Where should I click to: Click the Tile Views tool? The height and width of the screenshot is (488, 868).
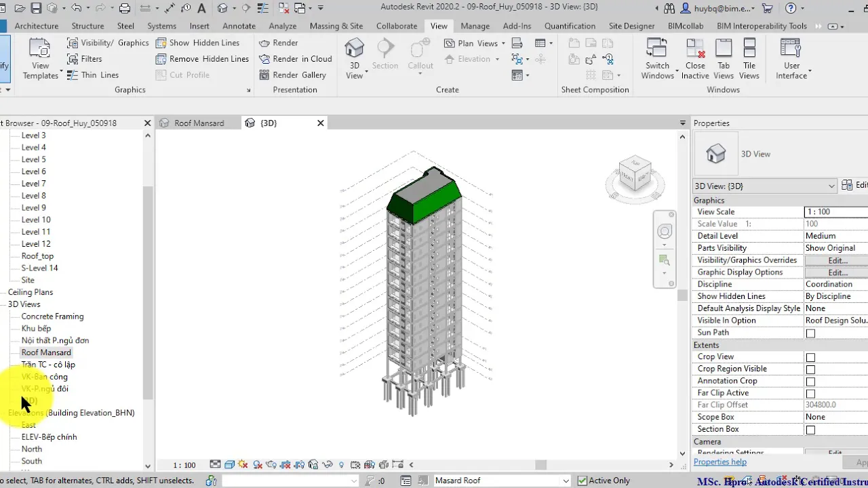point(749,58)
